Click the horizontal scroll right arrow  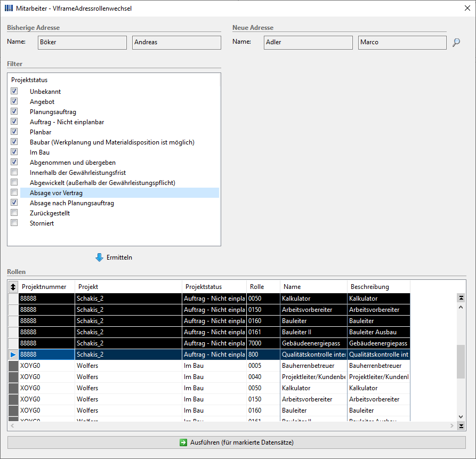point(451,425)
